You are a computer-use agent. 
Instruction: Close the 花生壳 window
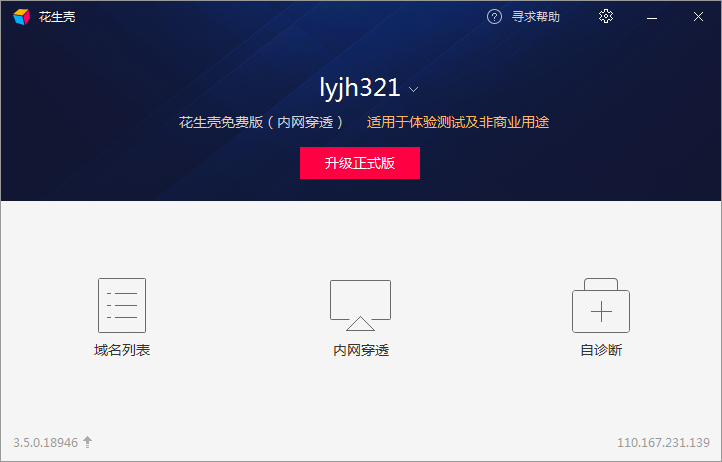[698, 17]
